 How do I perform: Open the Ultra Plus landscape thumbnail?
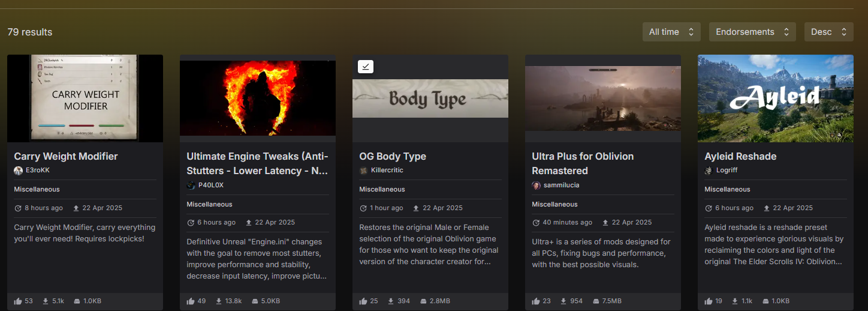[x=603, y=98]
